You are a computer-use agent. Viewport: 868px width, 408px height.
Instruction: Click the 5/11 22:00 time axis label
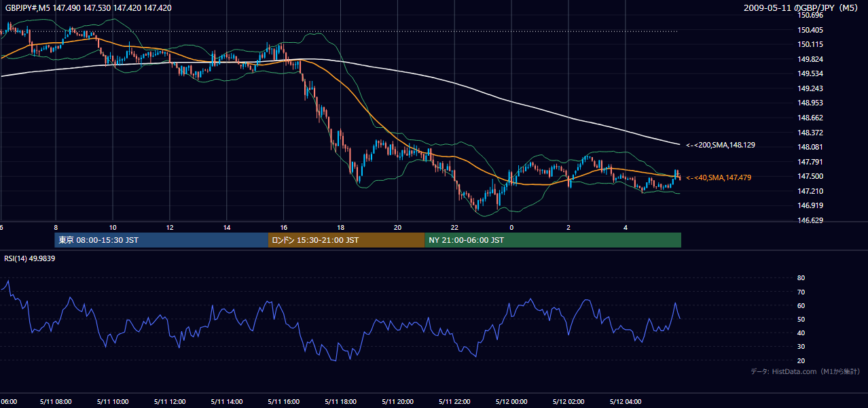pos(455,401)
